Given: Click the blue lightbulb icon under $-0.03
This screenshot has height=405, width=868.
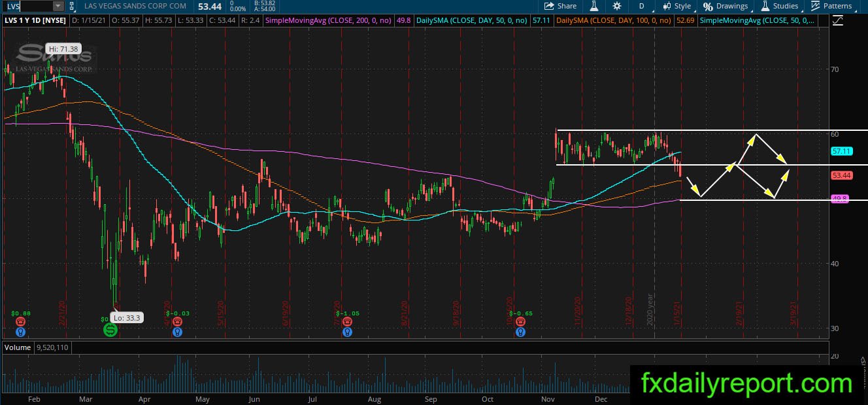Looking at the screenshot, I should [177, 332].
